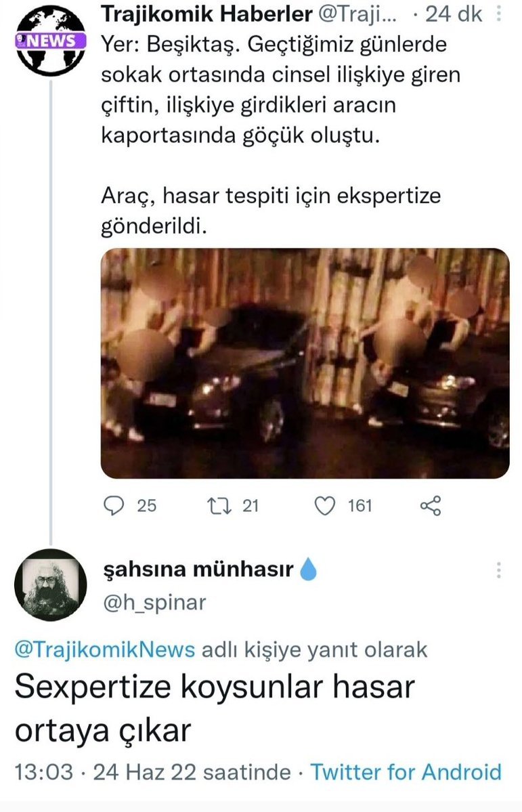The width and height of the screenshot is (522, 812).
Task: Click the Twitter for Android source link
Action: point(406,772)
